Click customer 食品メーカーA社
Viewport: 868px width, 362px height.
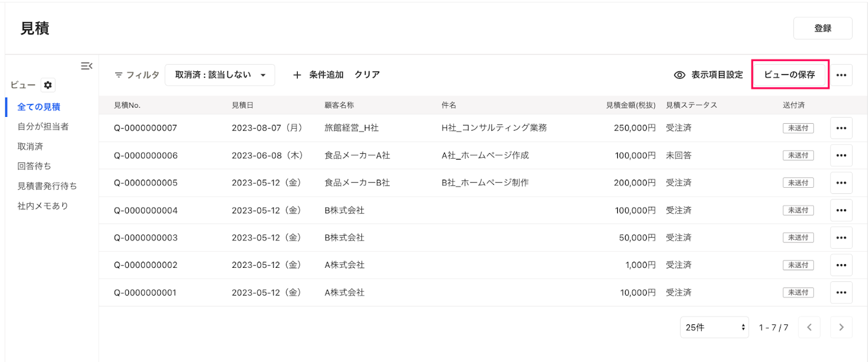coord(357,155)
